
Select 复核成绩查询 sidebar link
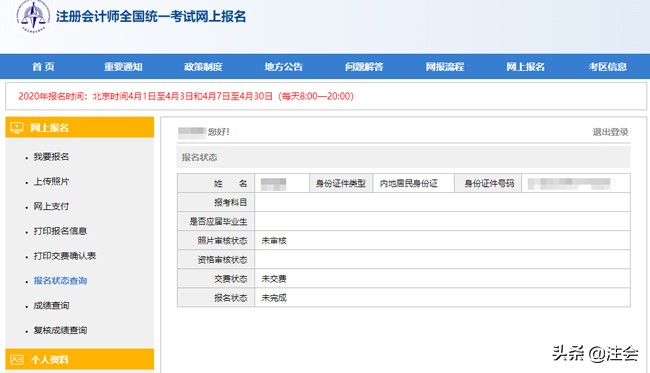61,330
